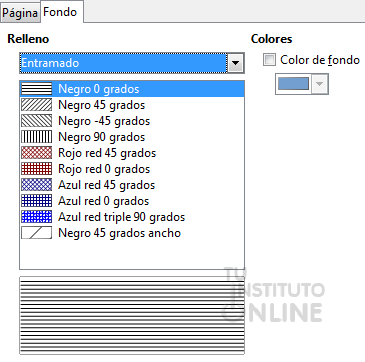Open the Fondo tab
The width and height of the screenshot is (365, 362).
pyautogui.click(x=61, y=12)
